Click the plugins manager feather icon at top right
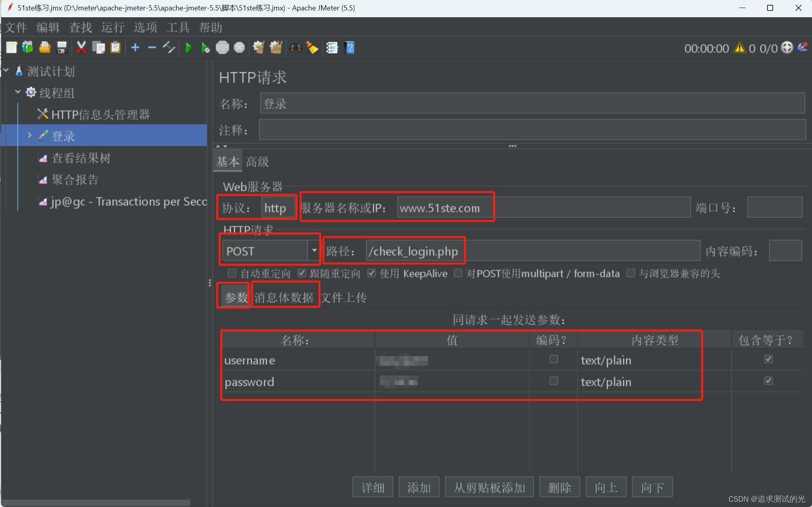 pos(803,48)
